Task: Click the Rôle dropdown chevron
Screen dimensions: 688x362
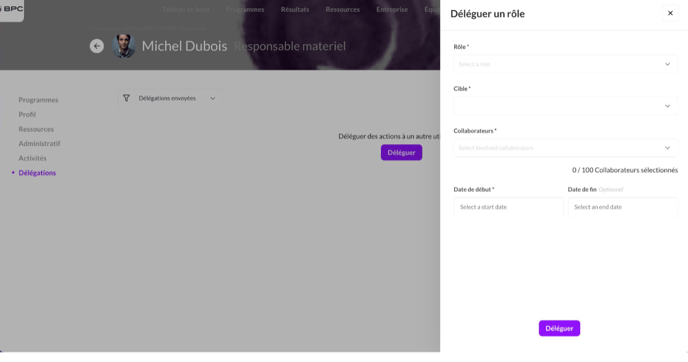Action: pos(667,64)
